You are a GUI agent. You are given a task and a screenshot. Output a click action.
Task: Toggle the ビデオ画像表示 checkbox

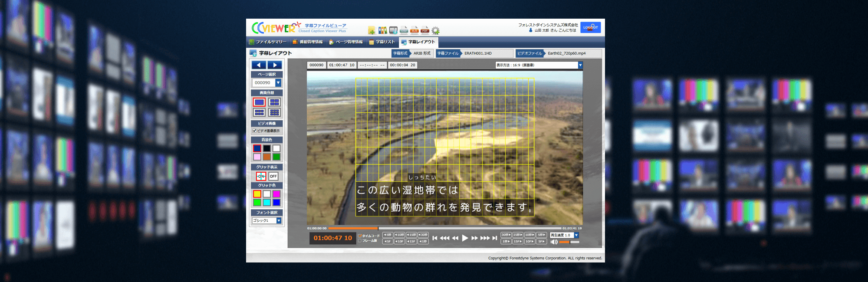(255, 131)
